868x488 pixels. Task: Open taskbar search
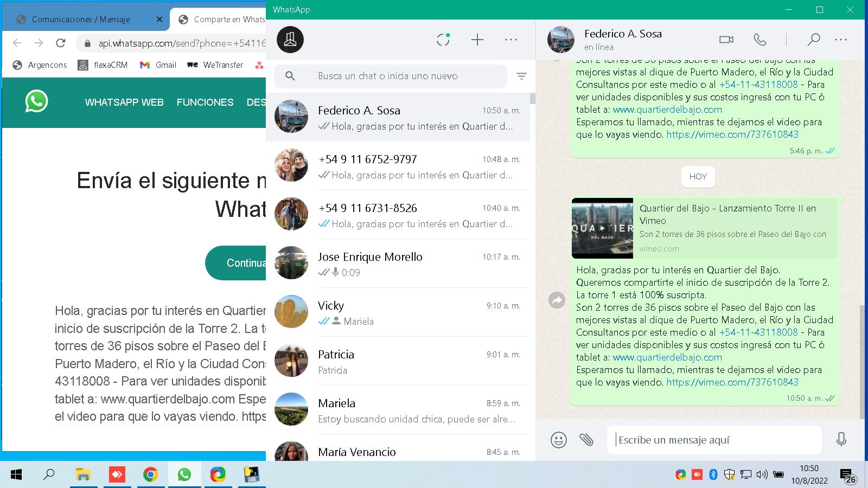click(x=49, y=475)
